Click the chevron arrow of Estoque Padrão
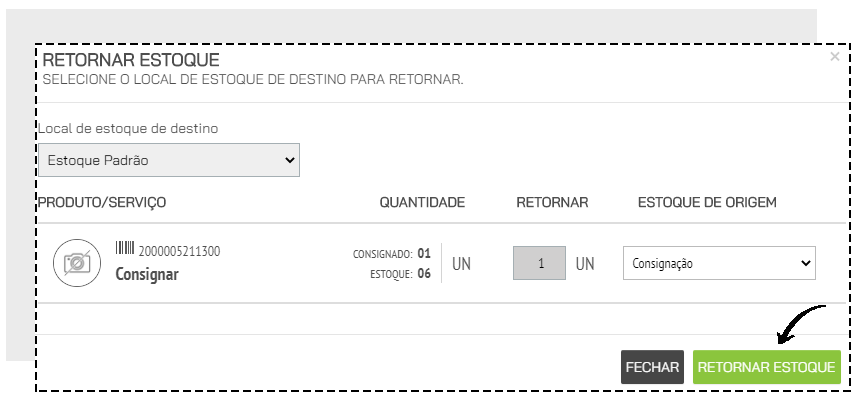The height and width of the screenshot is (398, 855). click(290, 160)
